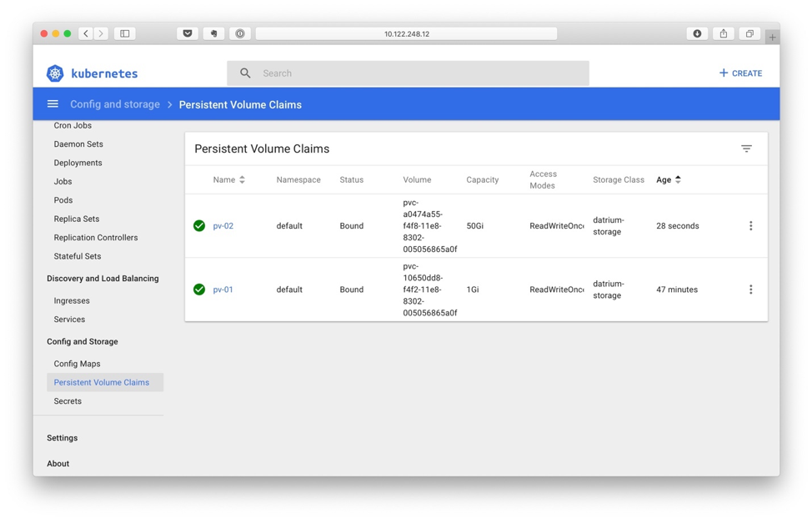Toggle the Safari sidebar button
The height and width of the screenshot is (519, 812).
pyautogui.click(x=125, y=33)
